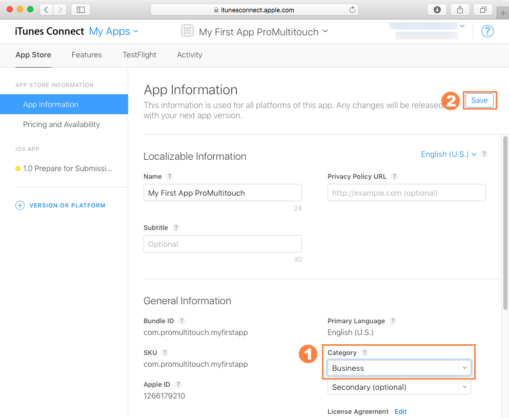Open the My First App ProMultitouch app switcher

pos(263,32)
